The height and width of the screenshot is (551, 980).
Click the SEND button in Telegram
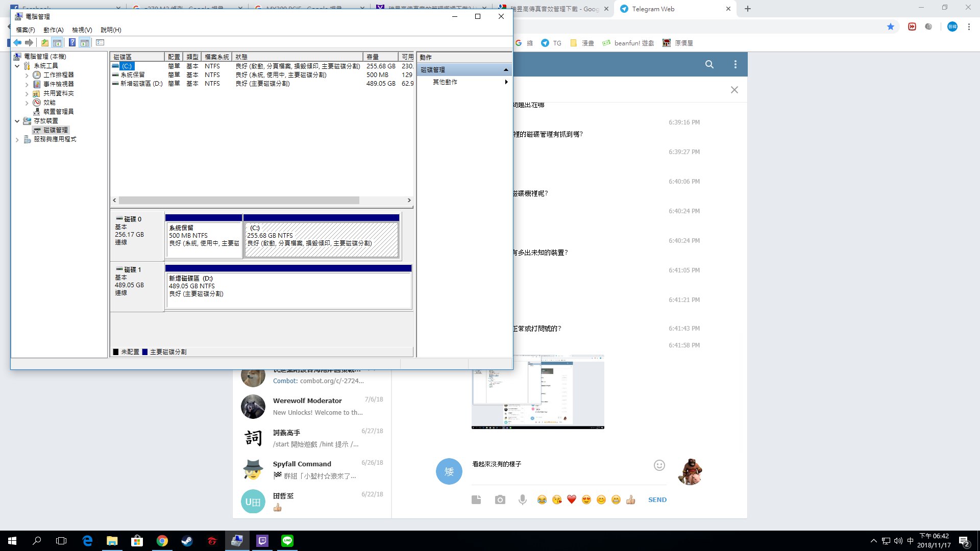(x=657, y=500)
